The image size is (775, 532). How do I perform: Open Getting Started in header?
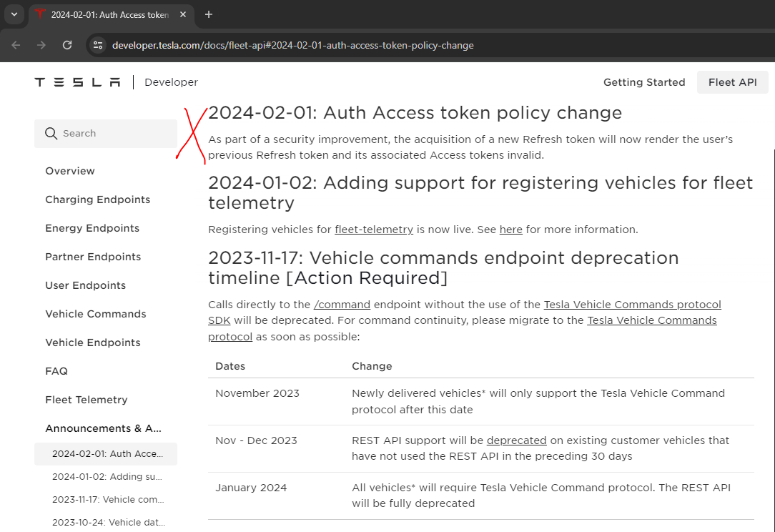[644, 82]
